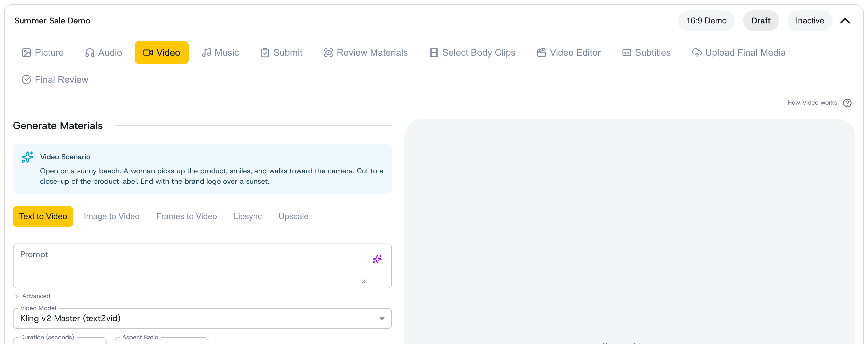Open the Video Editor step
868x344 pixels.
pos(568,53)
